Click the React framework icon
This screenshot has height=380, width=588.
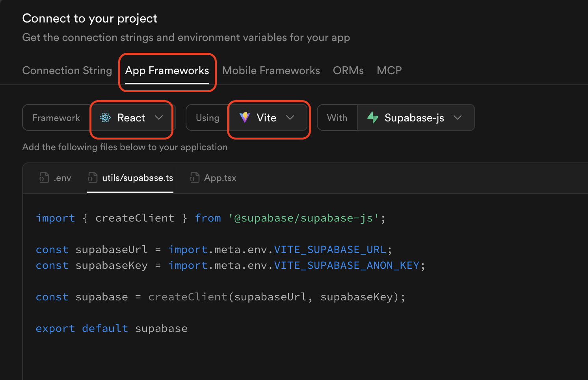coord(105,117)
